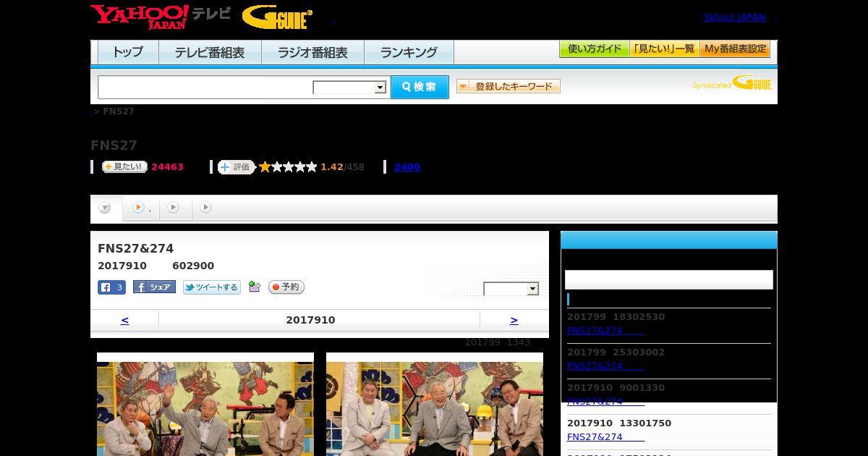Open the 登録したキーワード registered keywords list
Viewport: 868px width, 456px height.
[509, 86]
